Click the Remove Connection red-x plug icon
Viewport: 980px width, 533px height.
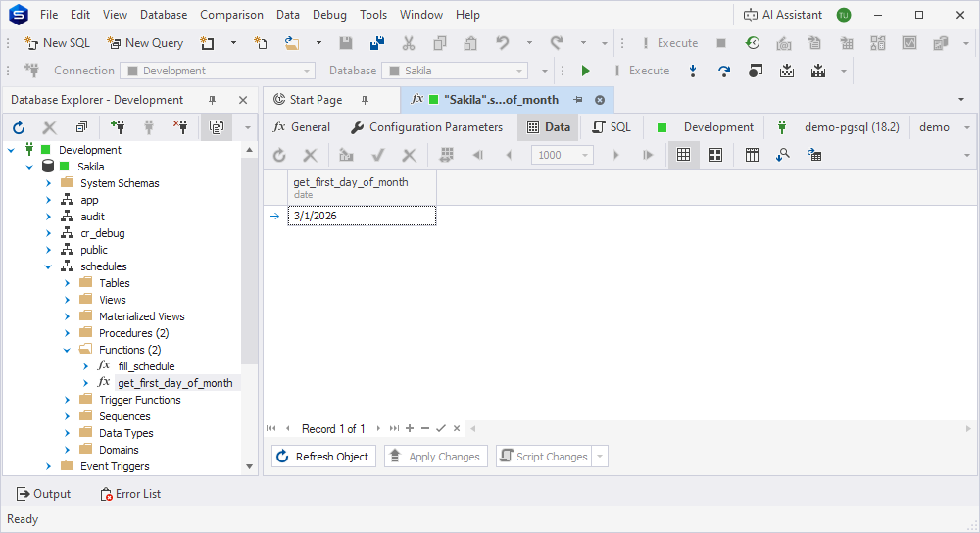180,127
